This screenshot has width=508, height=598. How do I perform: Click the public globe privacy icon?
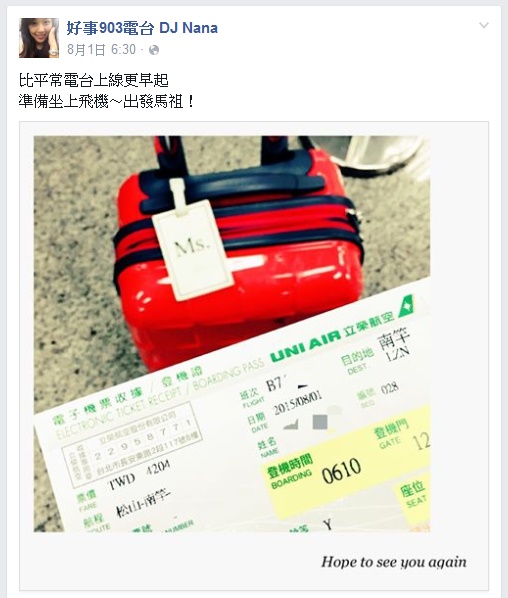coord(154,50)
